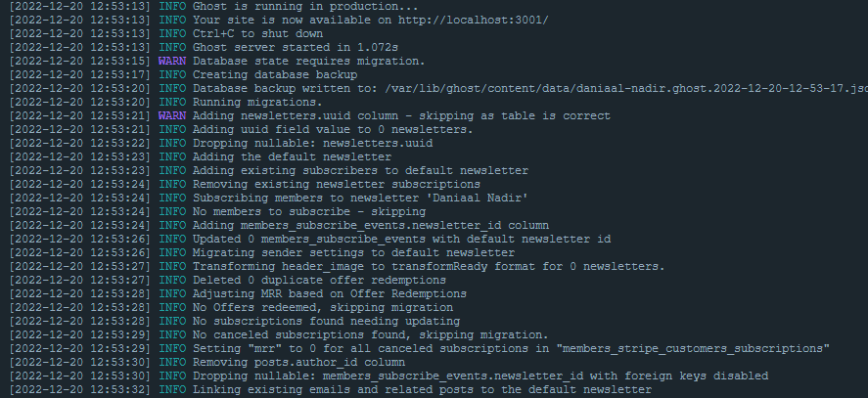The height and width of the screenshot is (398, 868).
Task: Click the "members_stripe_customers_subscriptions" quoted text
Action: [x=693, y=349]
